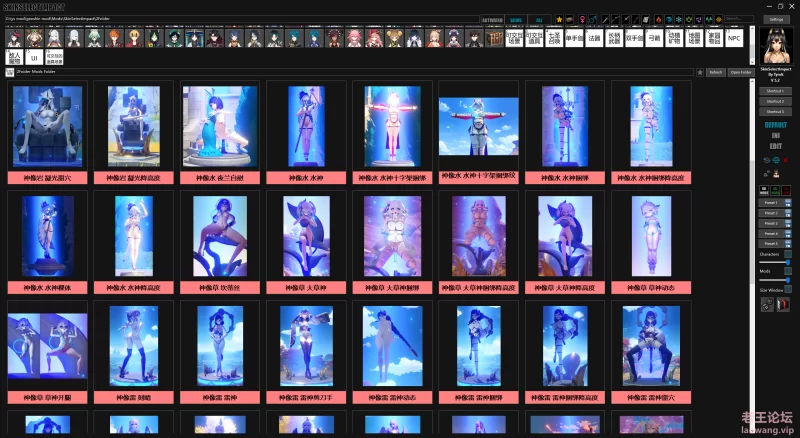Screen dimensions: 800x438
Task: Select the 单手剑 category tile
Action: [x=574, y=38]
